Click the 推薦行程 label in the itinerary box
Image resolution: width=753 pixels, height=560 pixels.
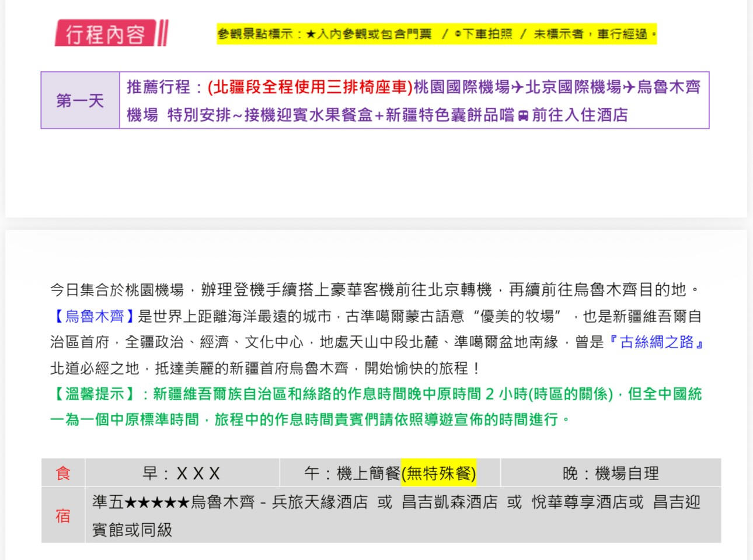(158, 87)
